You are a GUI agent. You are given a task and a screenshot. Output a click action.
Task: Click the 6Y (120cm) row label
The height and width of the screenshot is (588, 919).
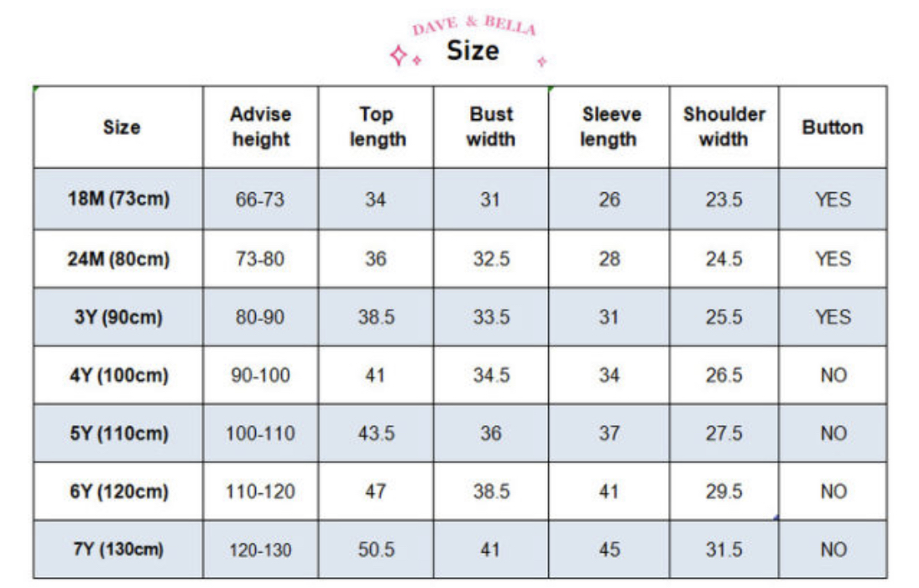tap(119, 492)
